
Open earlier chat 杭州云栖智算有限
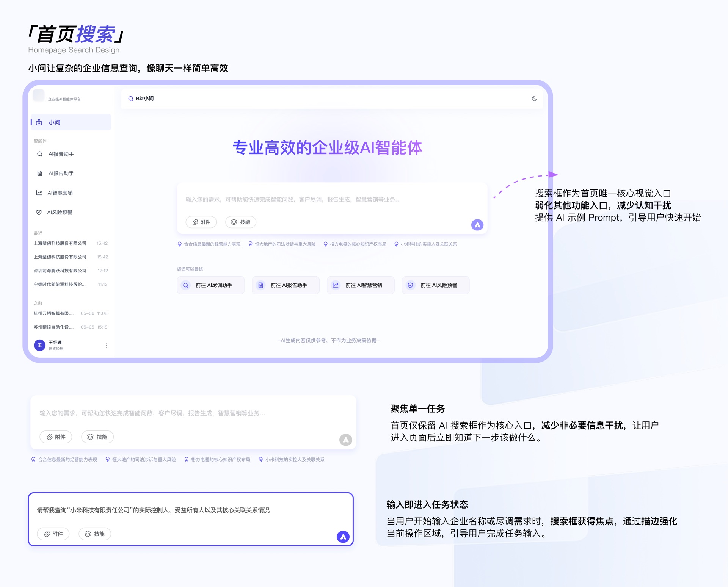[x=71, y=313]
